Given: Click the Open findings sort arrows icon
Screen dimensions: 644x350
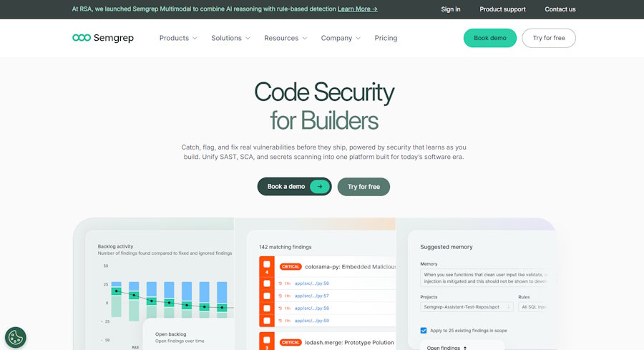Looking at the screenshot, I should point(465,348).
